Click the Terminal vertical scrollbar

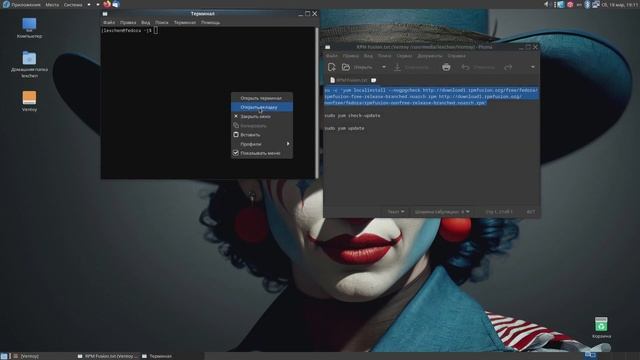317,102
